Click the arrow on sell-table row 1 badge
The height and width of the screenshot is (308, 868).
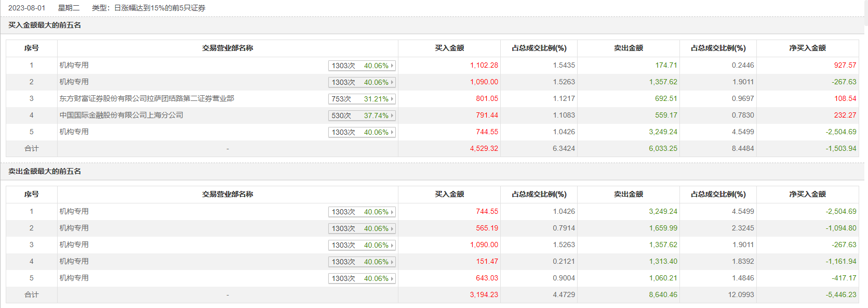coord(392,212)
